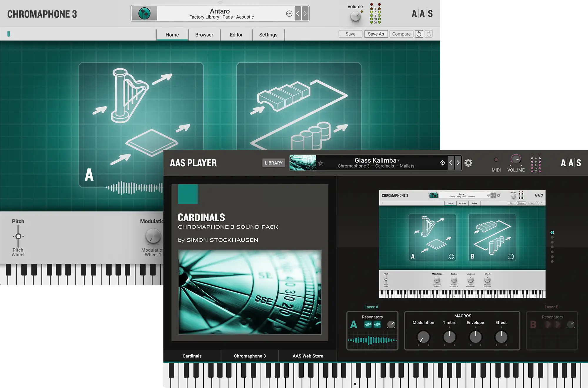Select the first teal page dot in AAS Player
The height and width of the screenshot is (388, 588).
click(x=552, y=233)
